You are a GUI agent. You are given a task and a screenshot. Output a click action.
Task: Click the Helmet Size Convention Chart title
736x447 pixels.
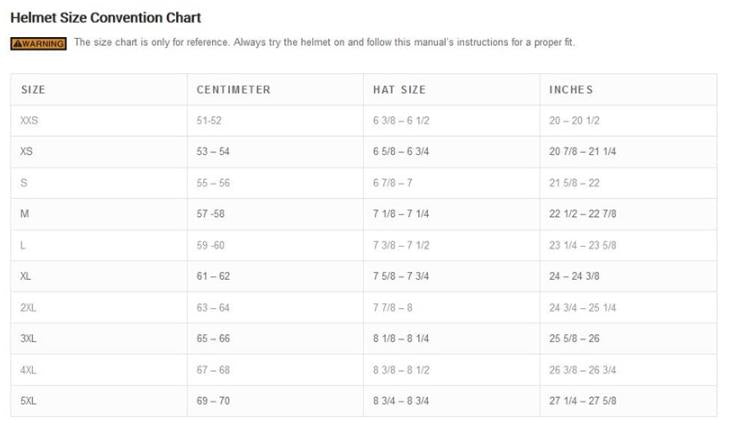[105, 17]
